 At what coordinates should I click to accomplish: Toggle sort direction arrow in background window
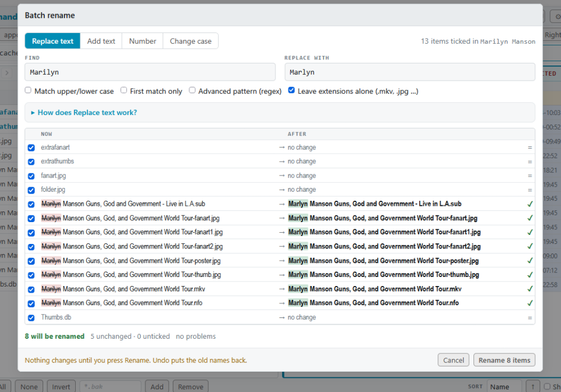point(533,386)
